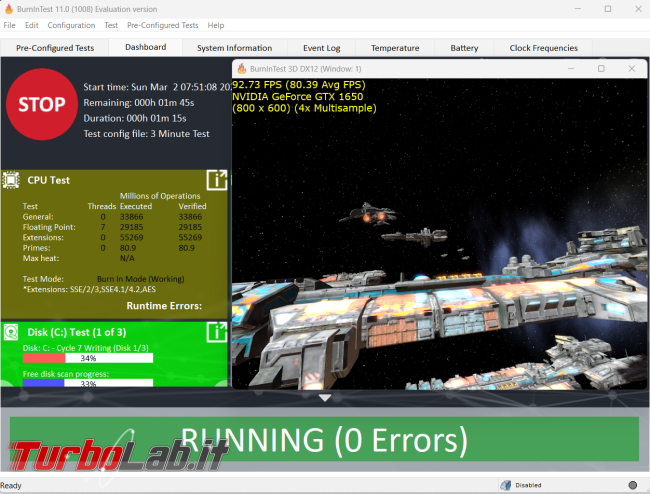Click 'Test config file: 3 Minute Test'
The width and height of the screenshot is (650, 494).
(x=146, y=134)
